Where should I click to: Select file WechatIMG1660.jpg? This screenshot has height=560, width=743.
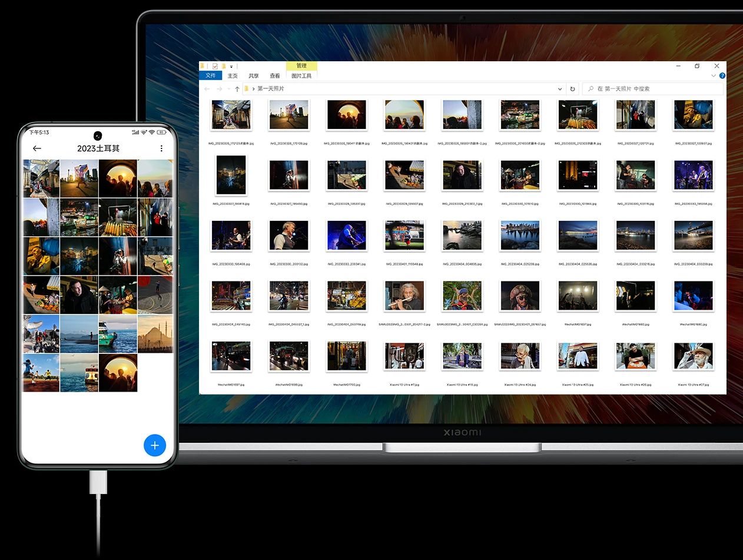(635, 296)
